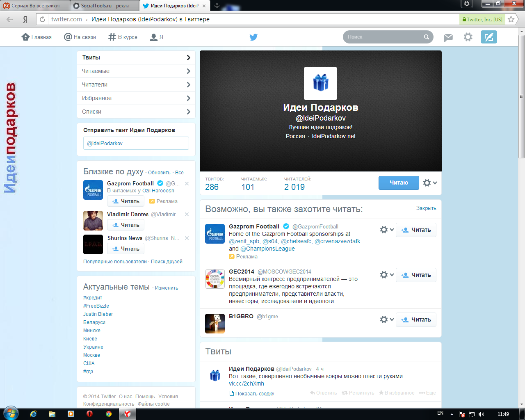Expand Избранное list
Image resolution: width=525 pixels, height=420 pixels.
136,98
